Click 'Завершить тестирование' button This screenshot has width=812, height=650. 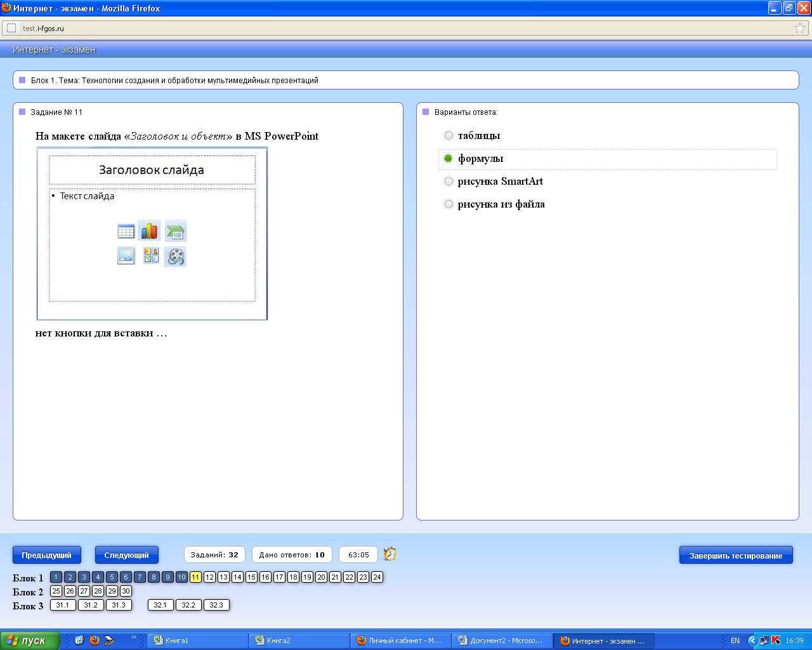click(736, 555)
